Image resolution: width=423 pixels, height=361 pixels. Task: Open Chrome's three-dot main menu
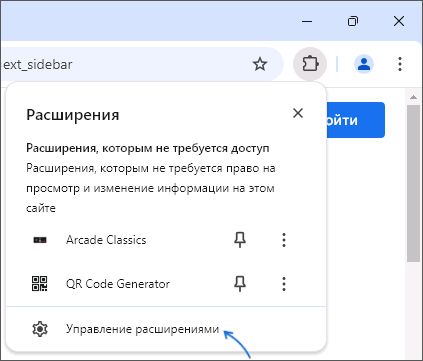coord(400,64)
